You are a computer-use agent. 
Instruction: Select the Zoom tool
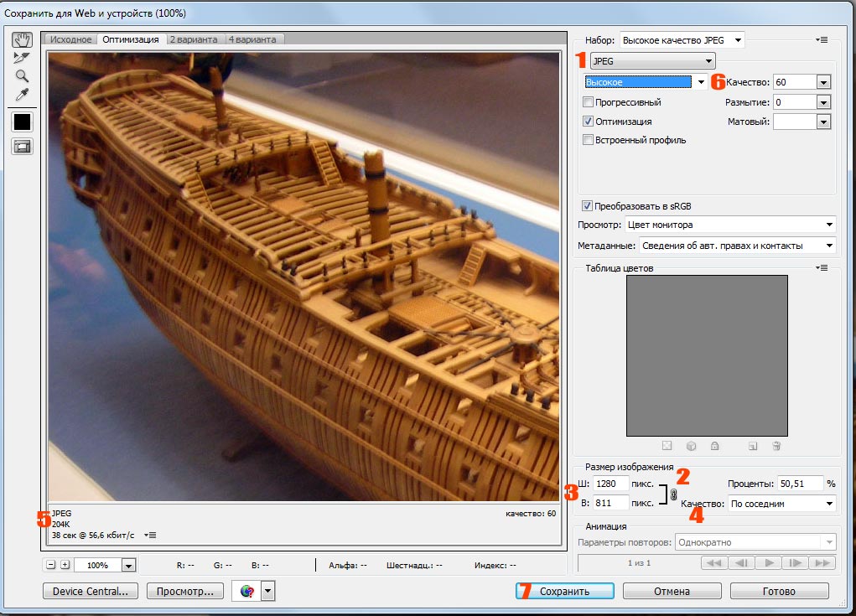(22, 75)
